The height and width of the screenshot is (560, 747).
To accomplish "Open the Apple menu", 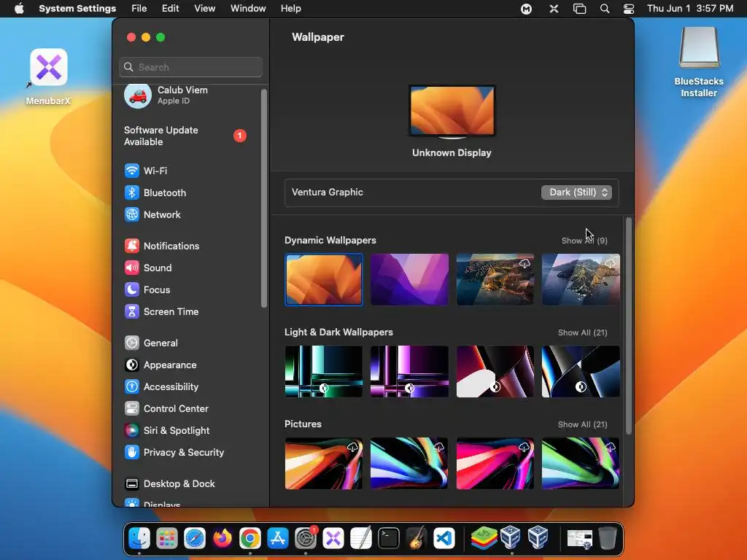I will point(19,9).
